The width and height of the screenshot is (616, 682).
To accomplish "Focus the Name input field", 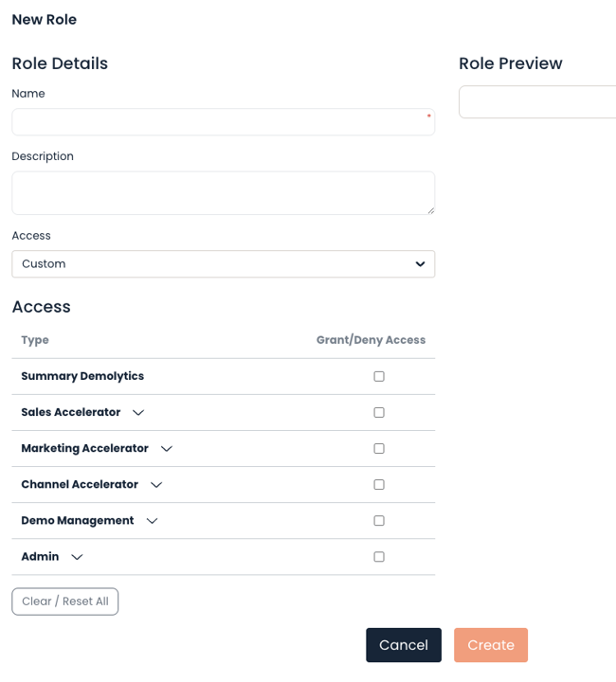I will (223, 122).
